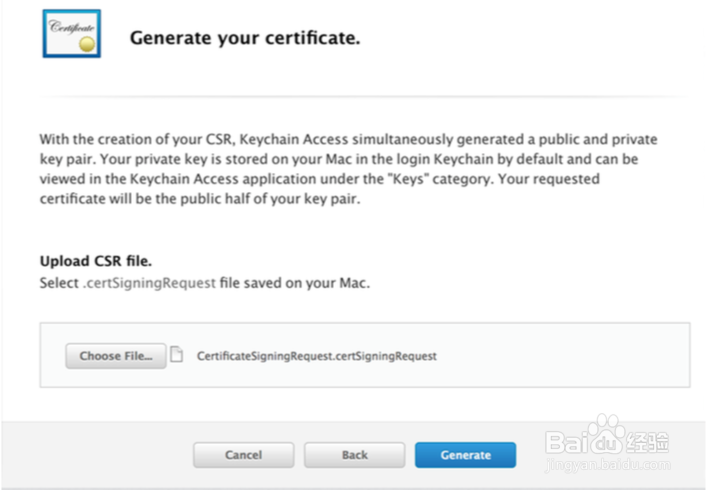This screenshot has height=490, width=711.
Task: Go Back to the previous step
Action: click(x=354, y=455)
